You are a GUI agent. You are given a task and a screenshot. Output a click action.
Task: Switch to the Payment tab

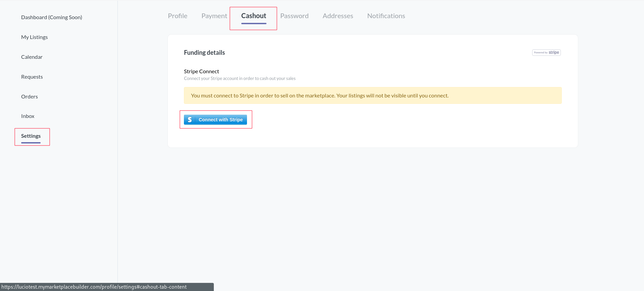214,16
